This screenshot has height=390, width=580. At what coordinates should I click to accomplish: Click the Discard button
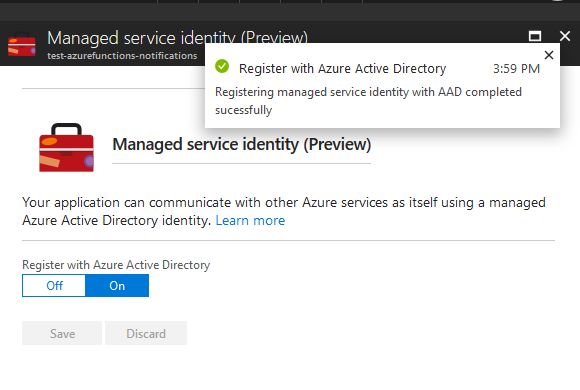146,333
